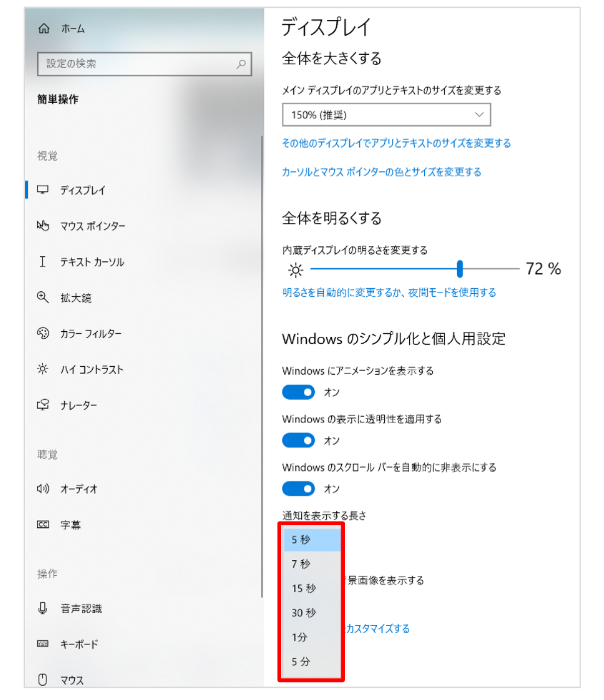The height and width of the screenshot is (700, 604).
Task: Select 7 秒 notification duration
Action: [312, 564]
